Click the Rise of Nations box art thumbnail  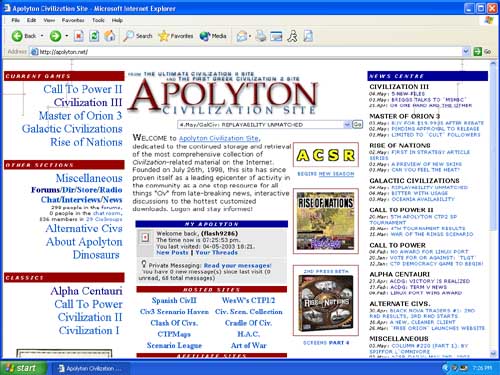326,301
